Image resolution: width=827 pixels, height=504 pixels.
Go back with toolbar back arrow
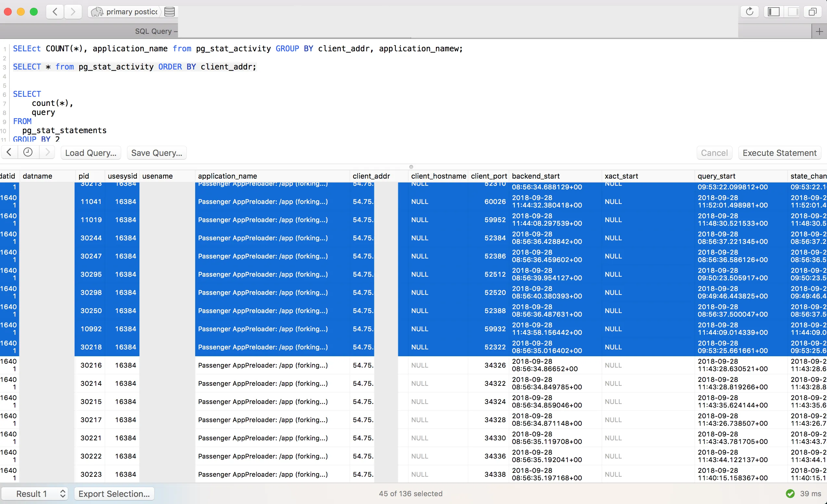pos(55,12)
